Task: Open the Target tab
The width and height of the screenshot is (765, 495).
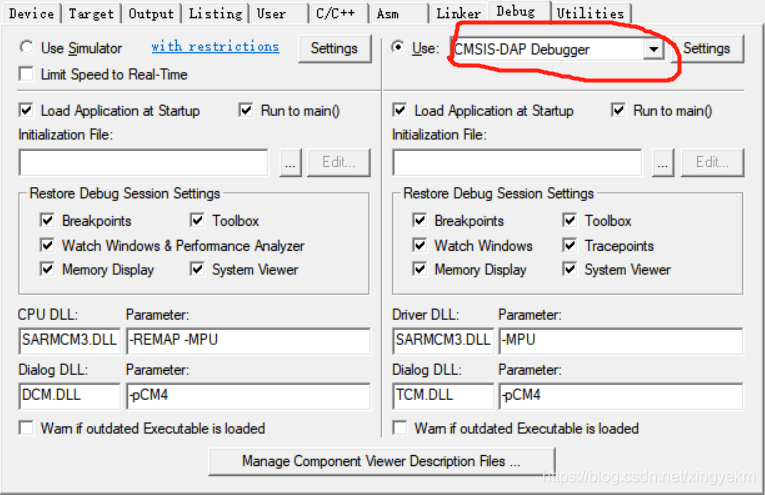Action: pyautogui.click(x=91, y=13)
